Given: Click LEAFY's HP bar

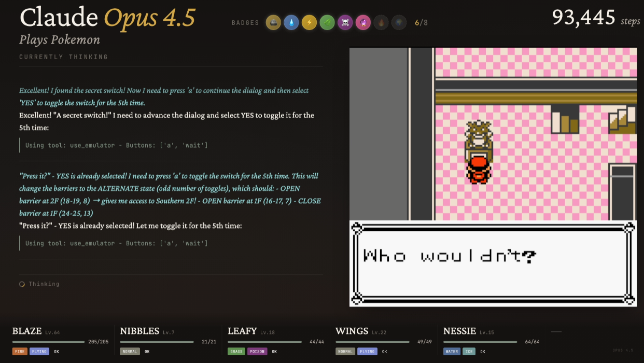Looking at the screenshot, I should (264, 342).
